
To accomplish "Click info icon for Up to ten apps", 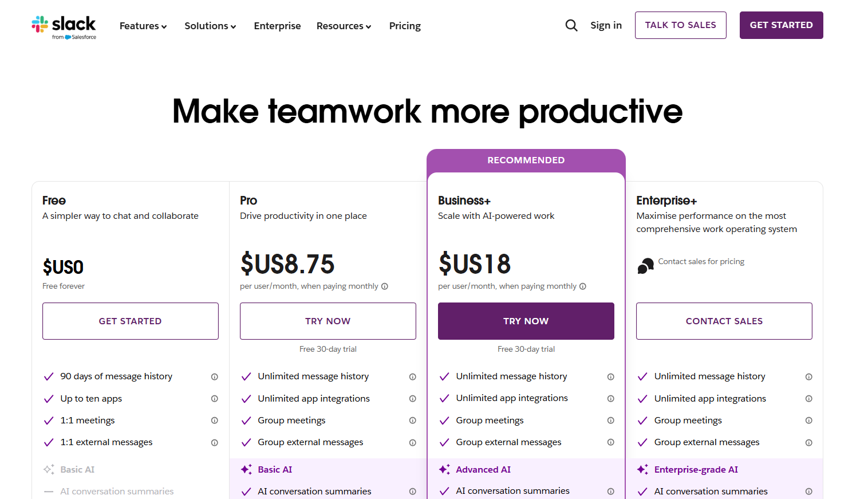I will [x=215, y=399].
